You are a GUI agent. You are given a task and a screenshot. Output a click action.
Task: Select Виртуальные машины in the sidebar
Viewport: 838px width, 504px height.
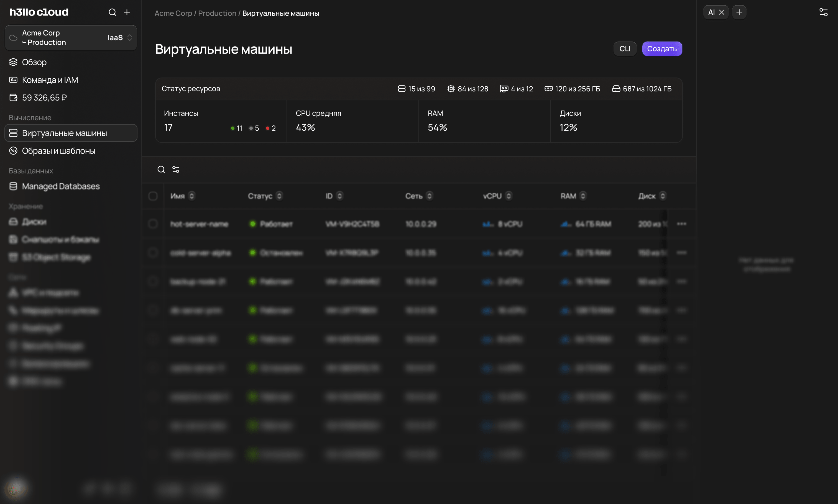pos(71,133)
